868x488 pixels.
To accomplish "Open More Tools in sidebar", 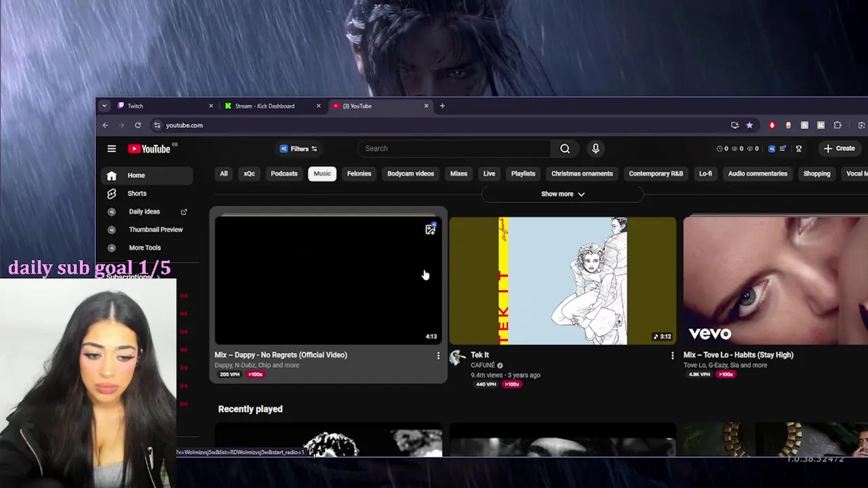I will pos(147,247).
